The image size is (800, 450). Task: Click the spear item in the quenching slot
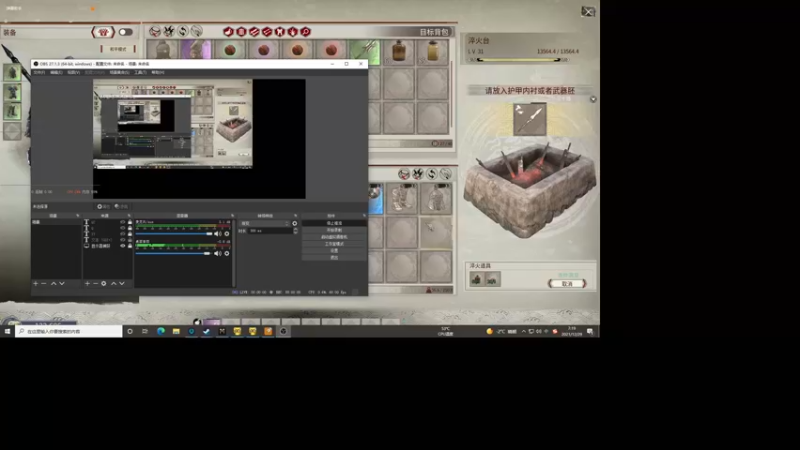pyautogui.click(x=530, y=119)
